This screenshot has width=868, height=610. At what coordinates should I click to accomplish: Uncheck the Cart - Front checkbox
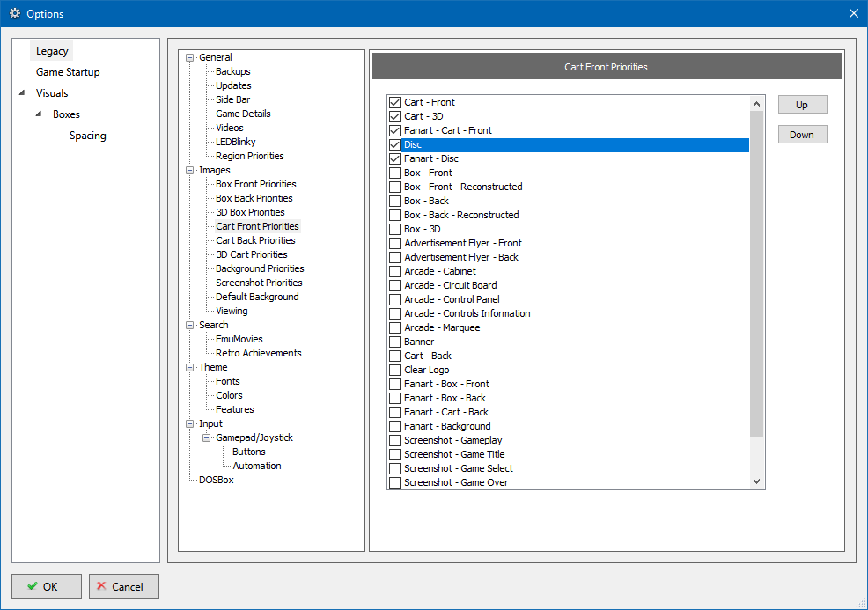(x=394, y=102)
